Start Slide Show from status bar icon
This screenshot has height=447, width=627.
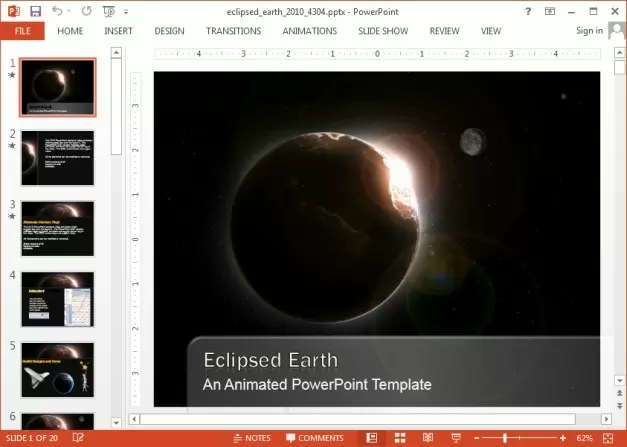[454, 438]
